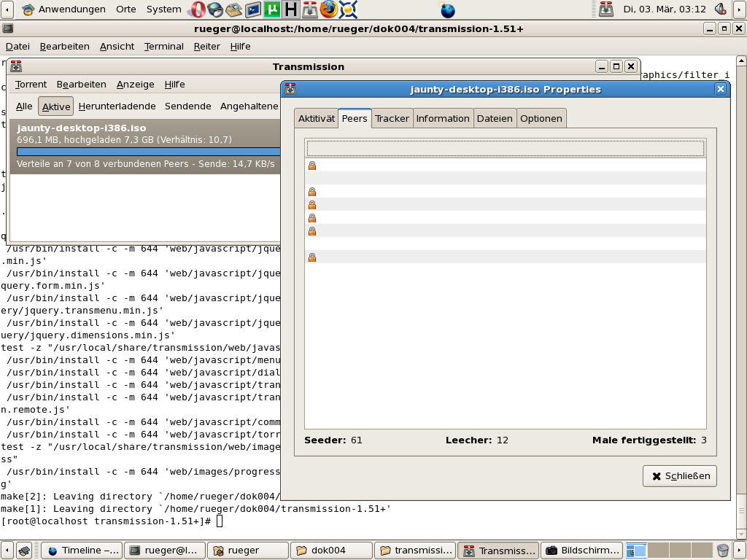
Task: Toggle the Aktive torrent filter
Action: (55, 106)
